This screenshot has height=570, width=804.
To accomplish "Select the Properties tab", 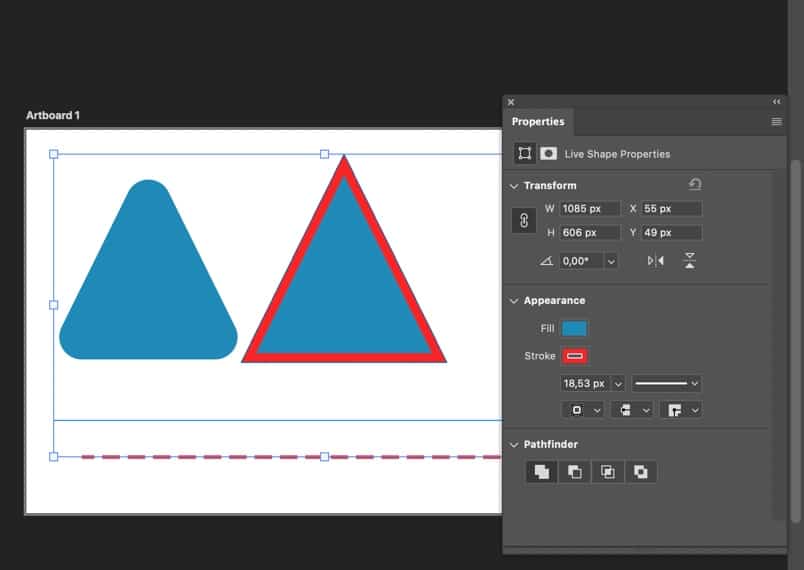I will (538, 121).
